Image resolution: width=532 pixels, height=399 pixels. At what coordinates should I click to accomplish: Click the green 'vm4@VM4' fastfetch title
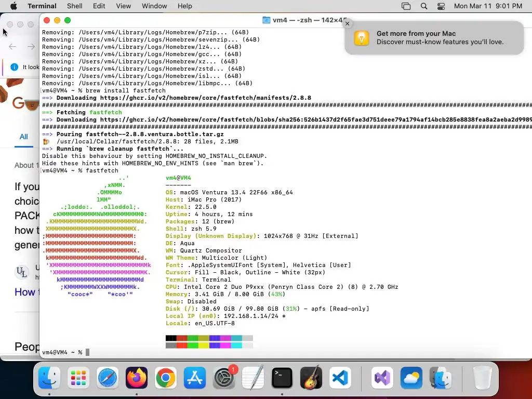pos(179,178)
